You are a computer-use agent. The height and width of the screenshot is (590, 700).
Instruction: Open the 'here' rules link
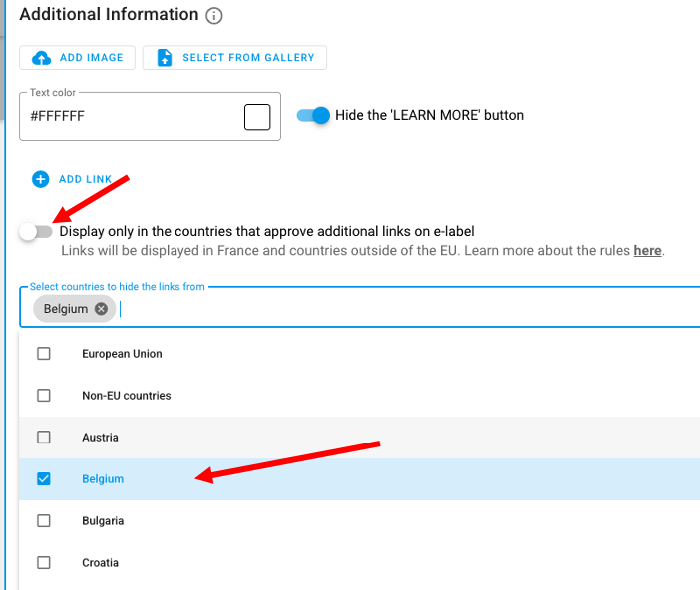pyautogui.click(x=647, y=251)
